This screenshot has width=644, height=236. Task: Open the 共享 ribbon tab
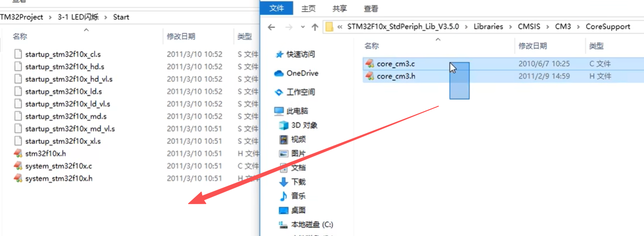339,8
